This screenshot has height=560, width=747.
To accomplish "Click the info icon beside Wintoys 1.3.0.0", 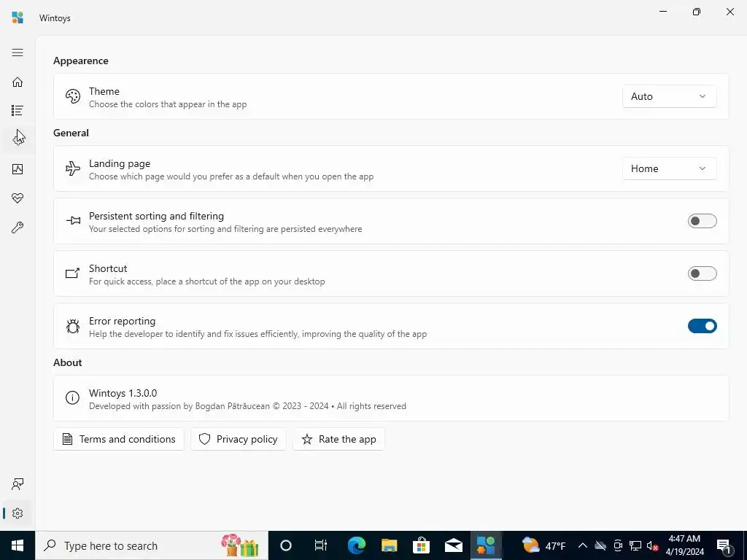I will click(72, 397).
